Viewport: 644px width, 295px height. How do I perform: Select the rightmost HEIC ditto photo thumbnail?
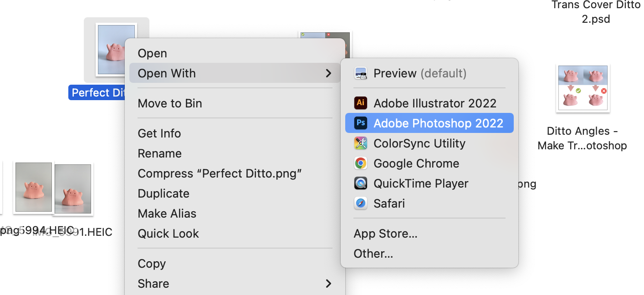click(73, 189)
